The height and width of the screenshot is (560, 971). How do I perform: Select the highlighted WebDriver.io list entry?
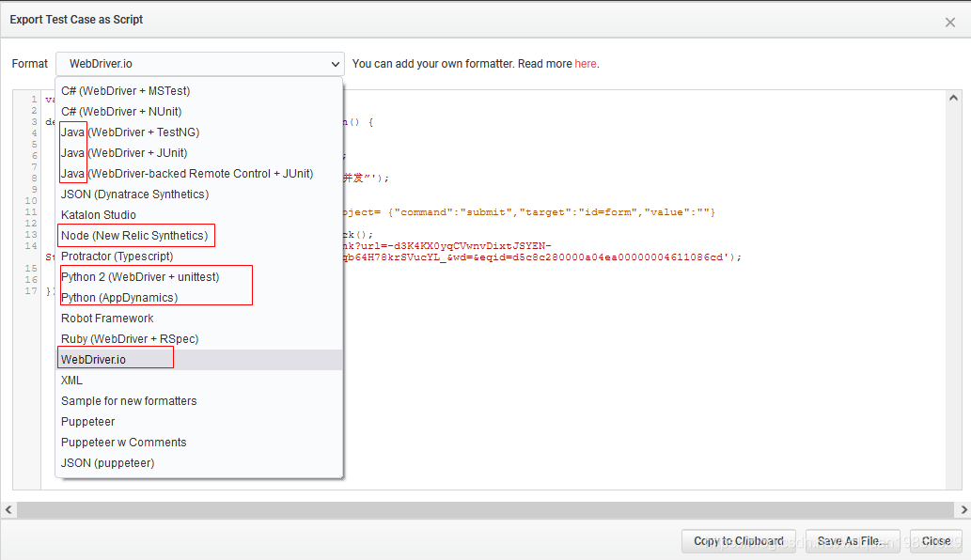(x=198, y=360)
